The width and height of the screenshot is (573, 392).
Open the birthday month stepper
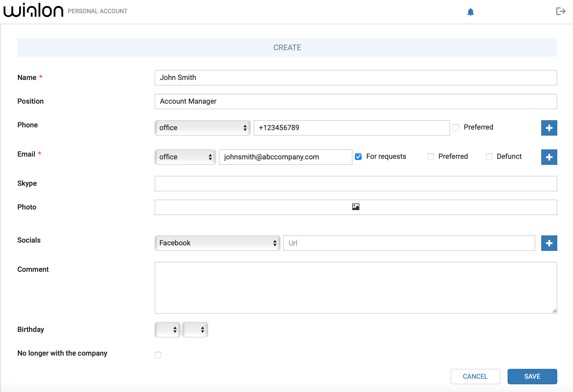[195, 329]
